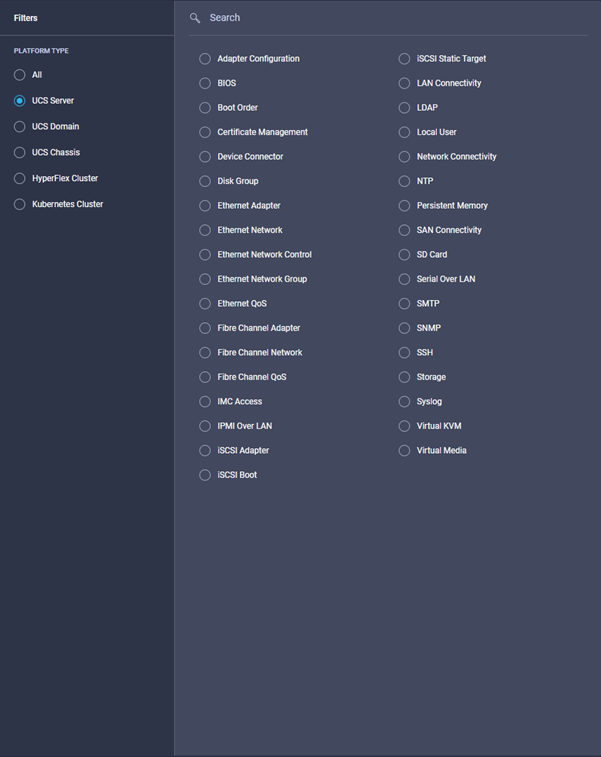Pick Fibre Channel QoS policy

pyautogui.click(x=205, y=378)
